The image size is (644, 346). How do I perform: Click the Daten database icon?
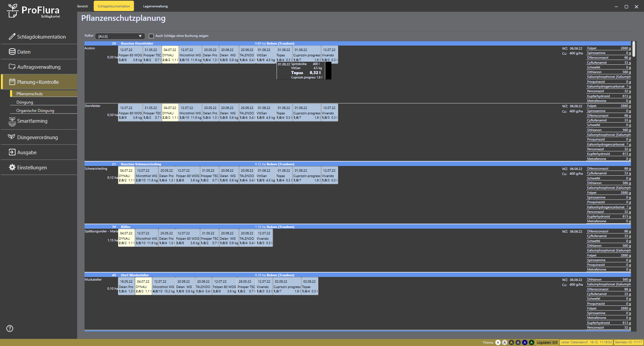point(12,52)
